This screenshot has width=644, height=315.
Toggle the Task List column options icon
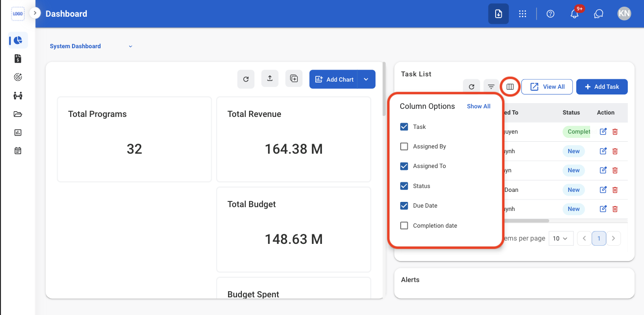coord(510,86)
